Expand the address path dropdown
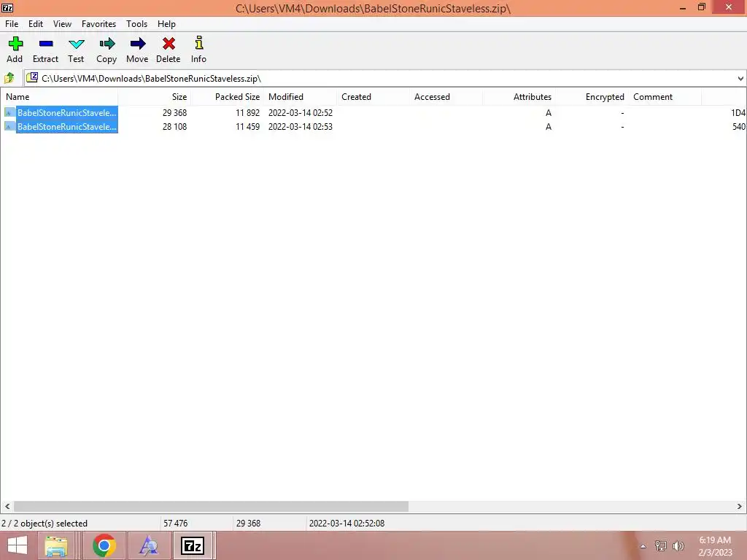 pos(740,79)
